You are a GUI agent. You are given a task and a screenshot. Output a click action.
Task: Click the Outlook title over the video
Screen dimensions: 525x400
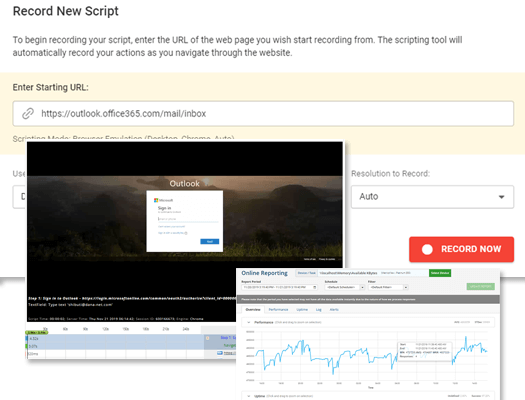coord(184,183)
